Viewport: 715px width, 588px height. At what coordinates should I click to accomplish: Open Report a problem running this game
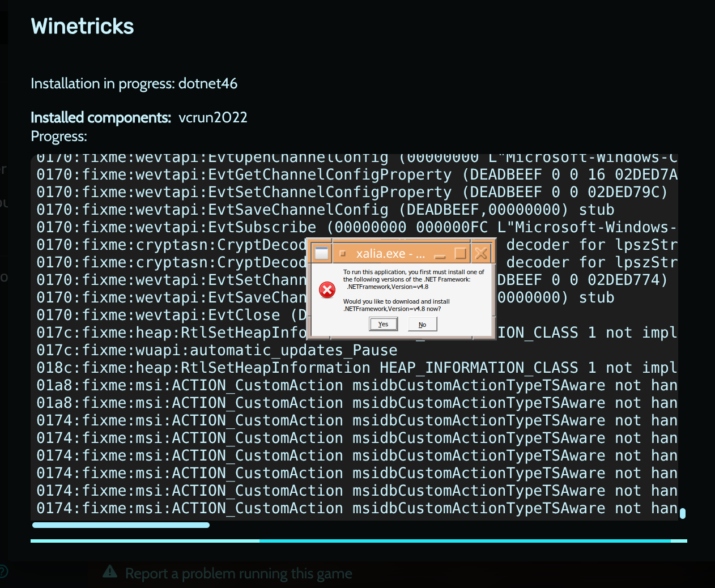pyautogui.click(x=239, y=574)
